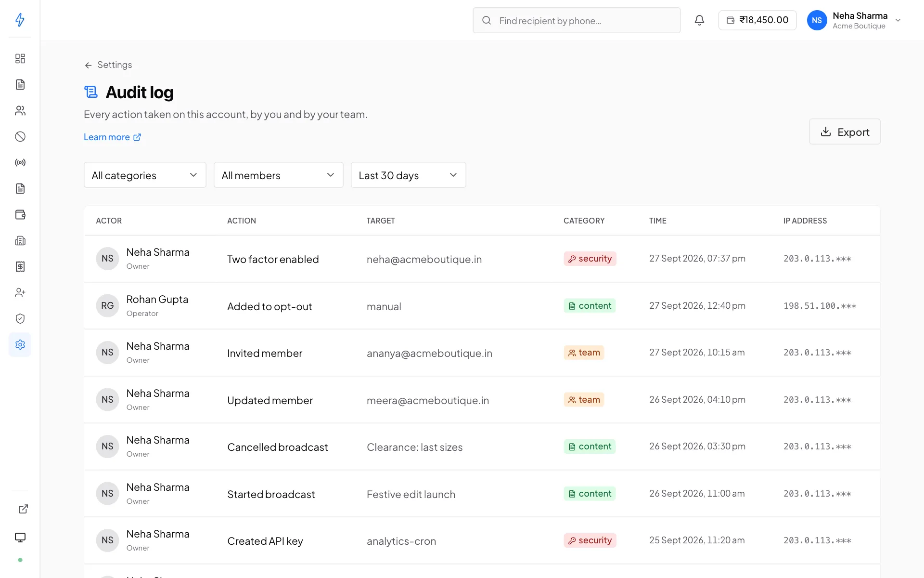Click the ₹18,450.00 wallet balance
The height and width of the screenshot is (578, 924).
point(757,20)
